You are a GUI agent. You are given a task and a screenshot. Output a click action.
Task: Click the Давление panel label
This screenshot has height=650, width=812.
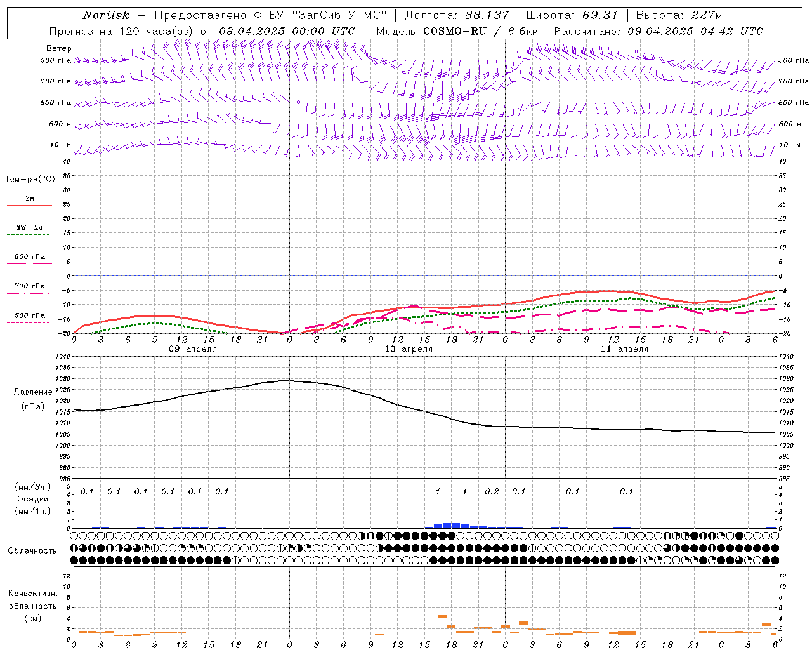click(x=33, y=392)
